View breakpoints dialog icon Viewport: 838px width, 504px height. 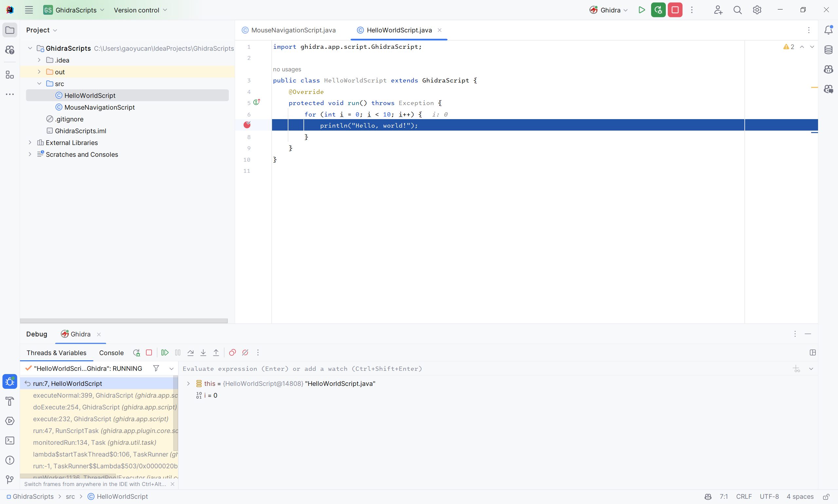(x=232, y=352)
